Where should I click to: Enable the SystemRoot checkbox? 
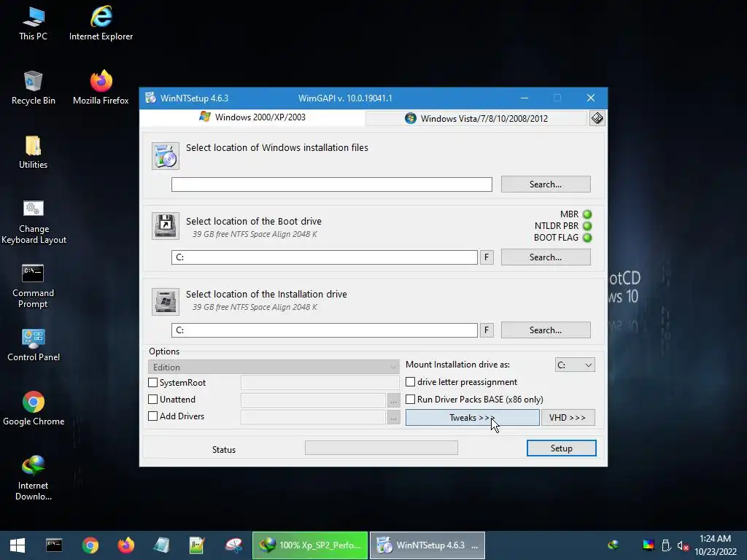153,382
